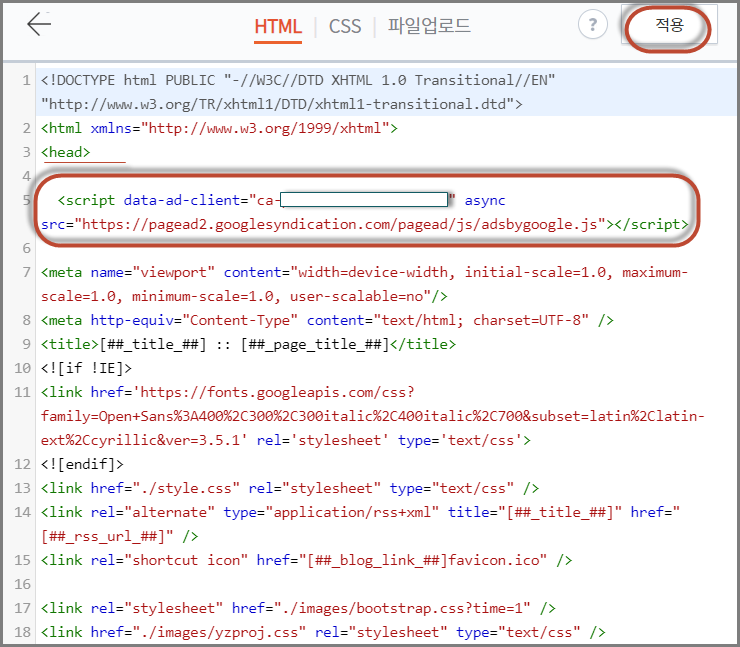This screenshot has height=647, width=740.
Task: Click the 적용 apply button
Action: [x=669, y=25]
